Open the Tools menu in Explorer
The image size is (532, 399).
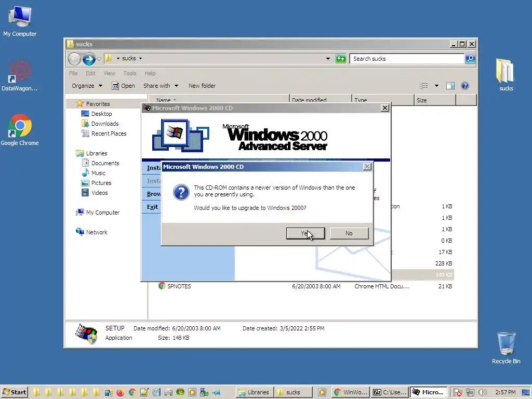tap(129, 73)
